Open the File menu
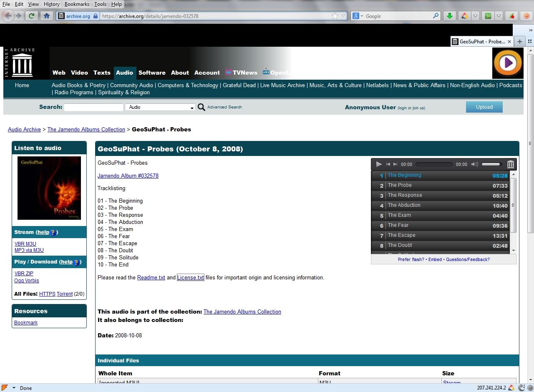The width and height of the screenshot is (534, 392). coord(6,4)
